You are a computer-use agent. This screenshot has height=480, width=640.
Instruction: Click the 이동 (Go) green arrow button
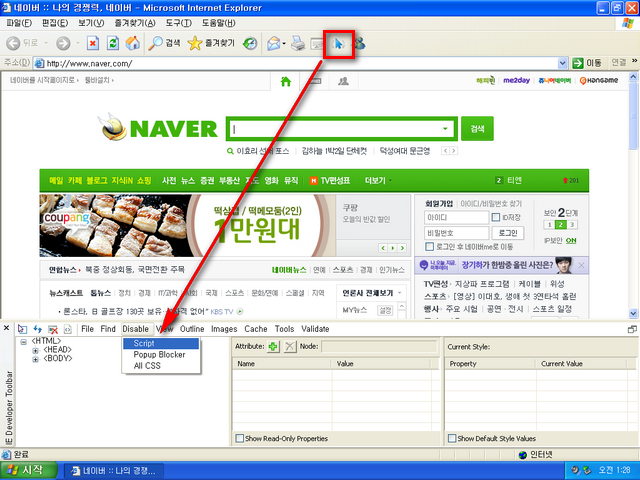[587, 63]
